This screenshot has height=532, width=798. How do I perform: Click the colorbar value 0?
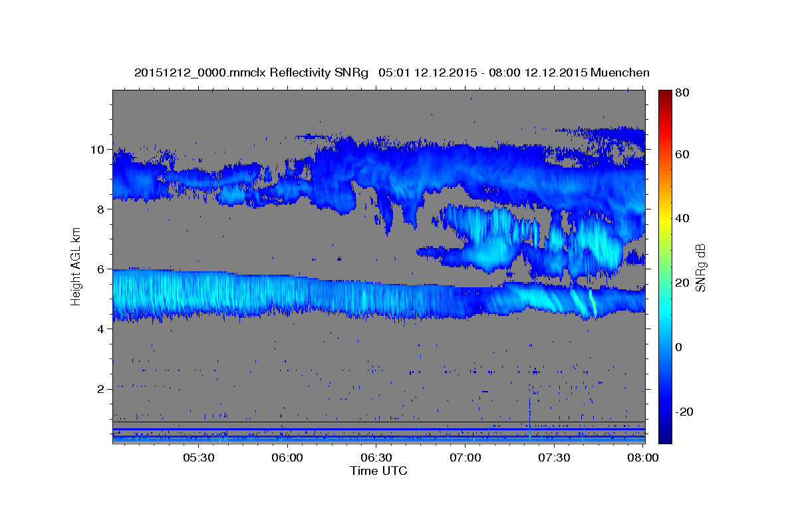point(678,347)
